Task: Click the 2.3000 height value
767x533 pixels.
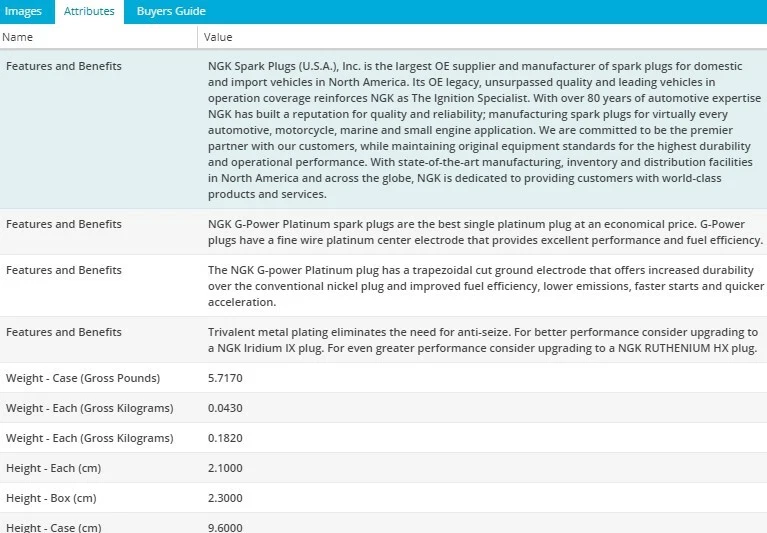Action: click(x=225, y=498)
